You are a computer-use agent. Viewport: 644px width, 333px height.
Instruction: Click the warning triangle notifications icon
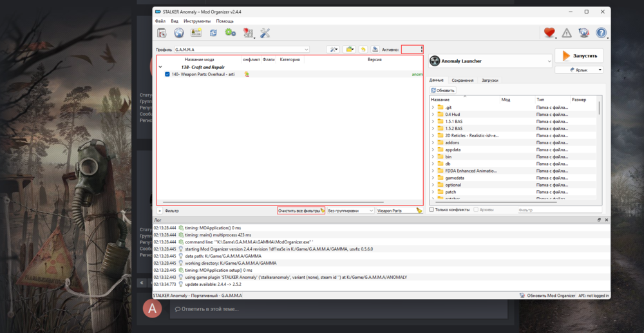tap(567, 33)
